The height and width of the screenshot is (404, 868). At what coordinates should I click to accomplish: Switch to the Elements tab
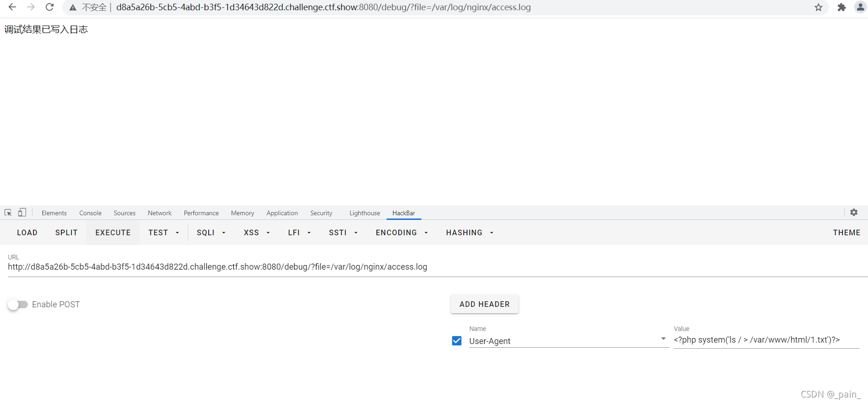(54, 213)
